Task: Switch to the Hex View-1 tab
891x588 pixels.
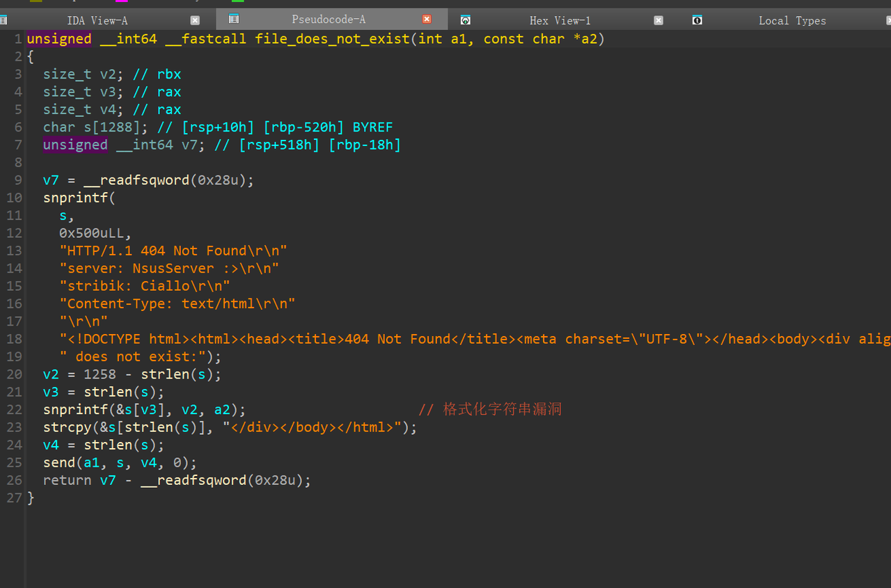Action: click(x=560, y=20)
